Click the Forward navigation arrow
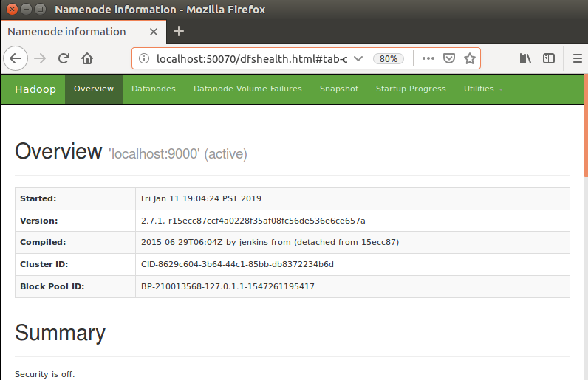 [40, 58]
